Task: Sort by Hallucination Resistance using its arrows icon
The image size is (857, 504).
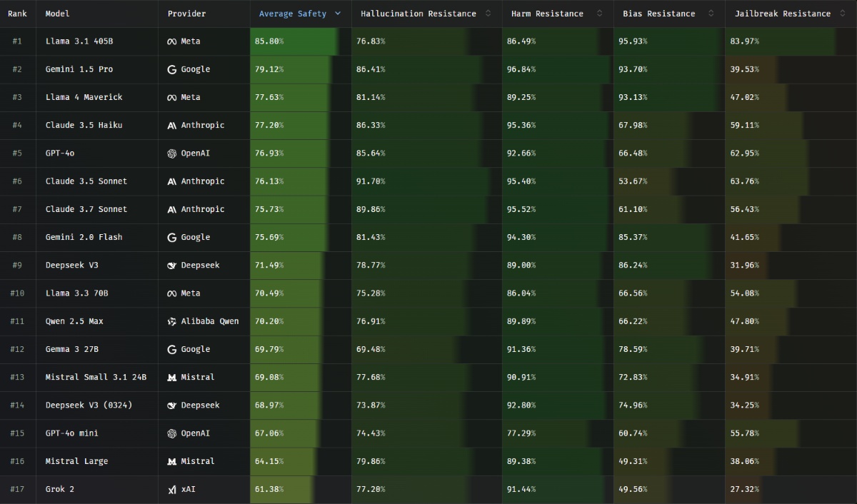Action: 488,14
